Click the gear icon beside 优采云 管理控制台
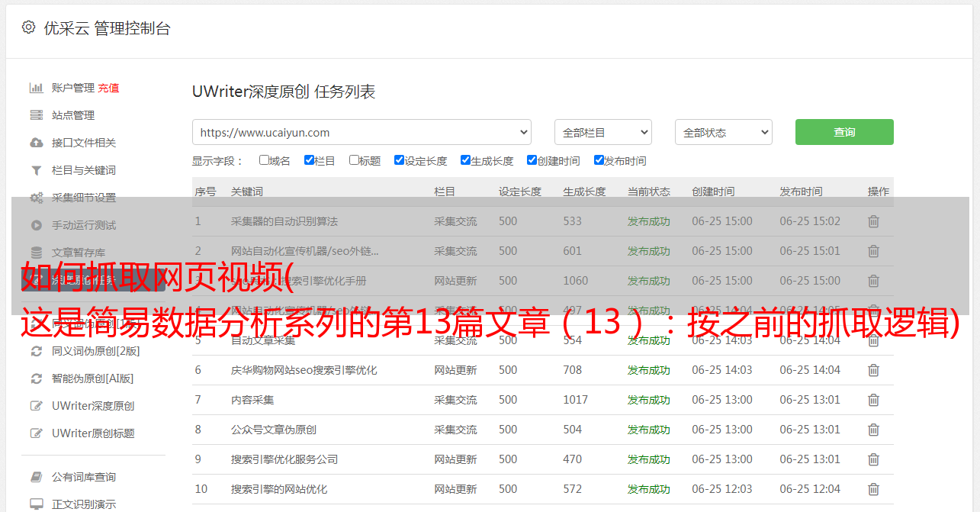This screenshot has height=512, width=980. tap(28, 27)
